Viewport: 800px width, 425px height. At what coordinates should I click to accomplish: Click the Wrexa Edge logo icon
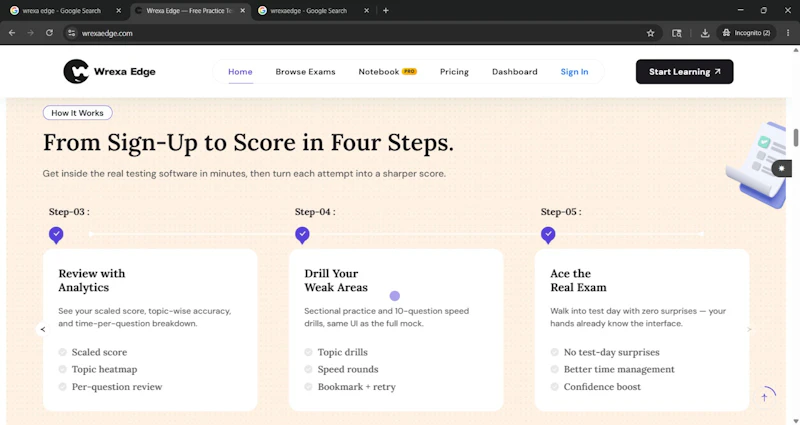[76, 71]
